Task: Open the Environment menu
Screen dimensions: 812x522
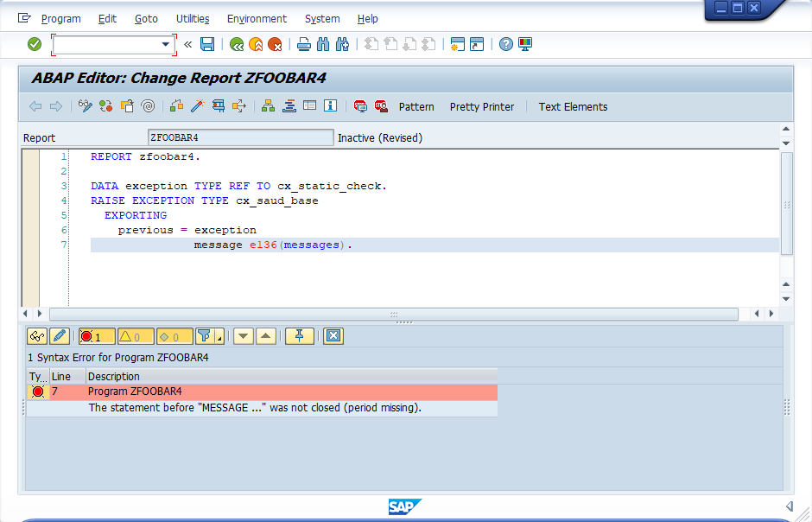Action: (257, 19)
